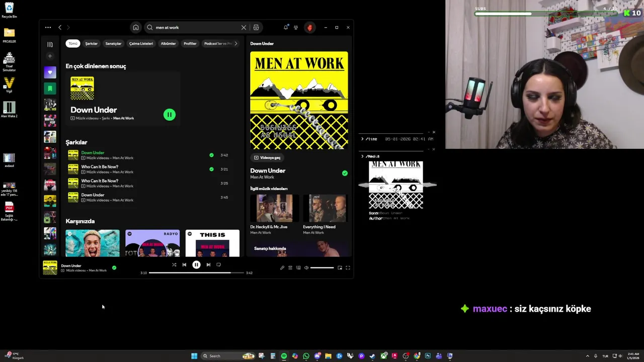Open Photoshop from the taskbar

pyautogui.click(x=428, y=356)
